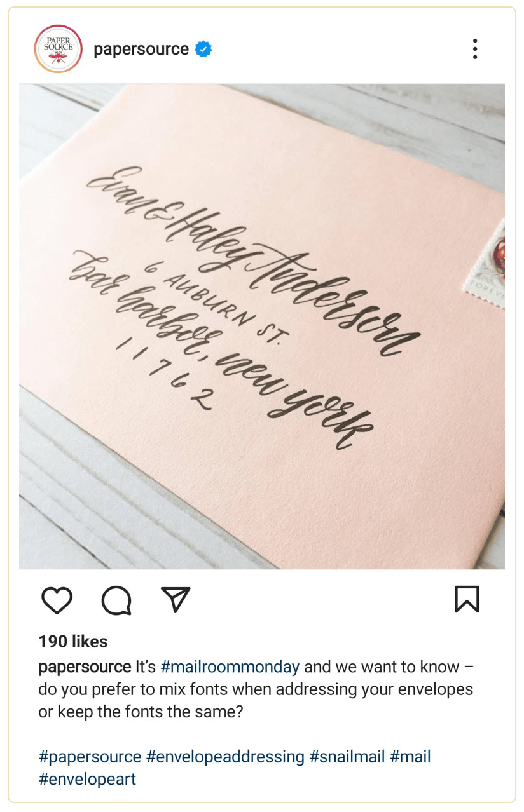524x812 pixels.
Task: Share the post via paper plane icon
Action: (176, 599)
